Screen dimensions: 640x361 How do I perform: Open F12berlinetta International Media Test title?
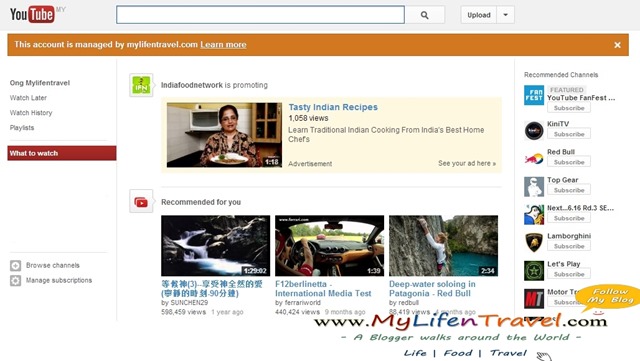pos(323,289)
